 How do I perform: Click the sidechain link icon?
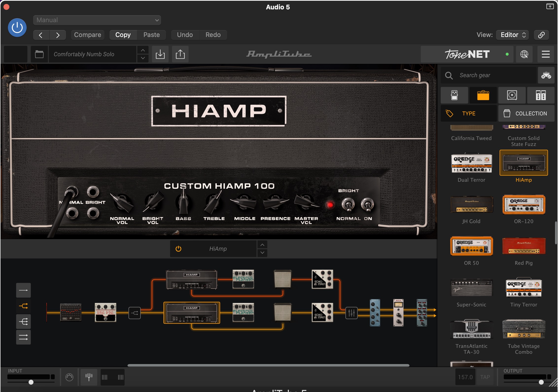[541, 35]
